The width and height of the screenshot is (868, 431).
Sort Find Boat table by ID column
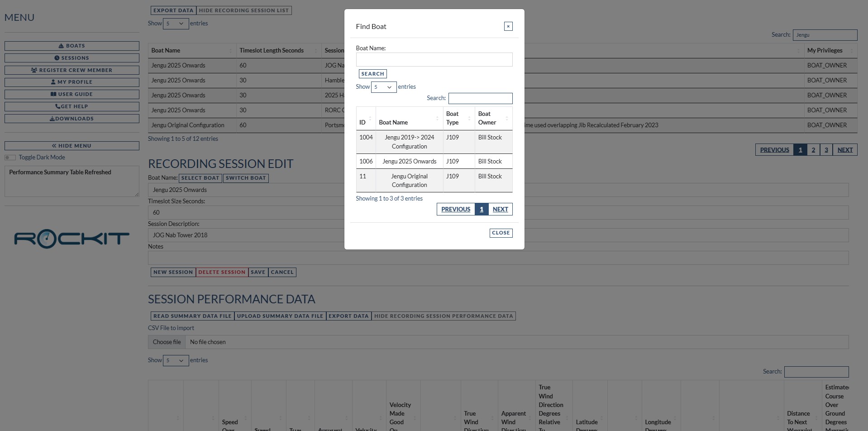point(366,119)
